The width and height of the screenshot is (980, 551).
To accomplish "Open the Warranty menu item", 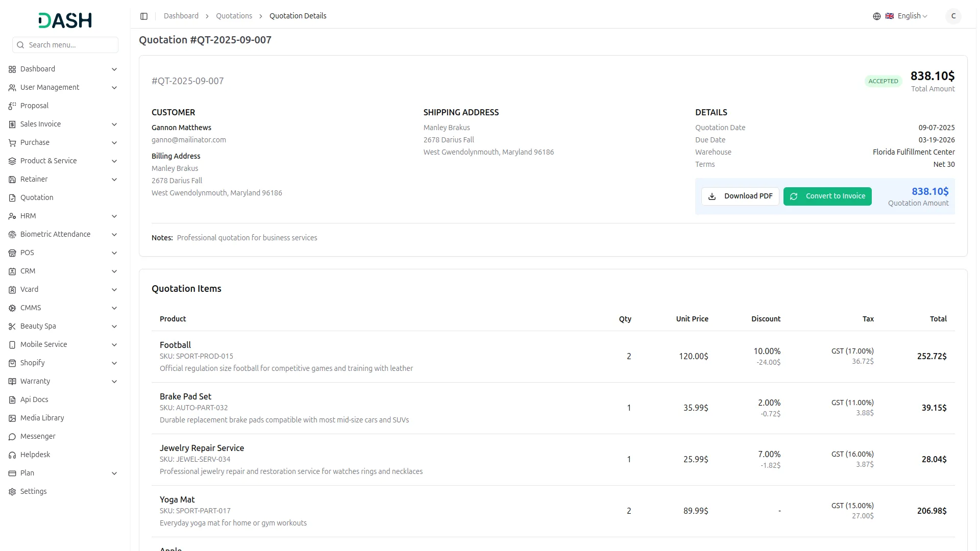I will pos(35,381).
